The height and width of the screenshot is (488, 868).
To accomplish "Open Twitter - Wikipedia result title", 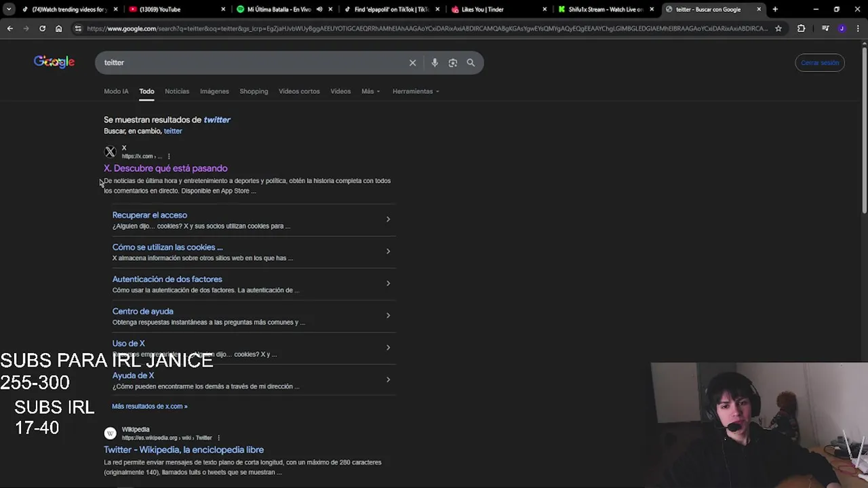I will (184, 449).
